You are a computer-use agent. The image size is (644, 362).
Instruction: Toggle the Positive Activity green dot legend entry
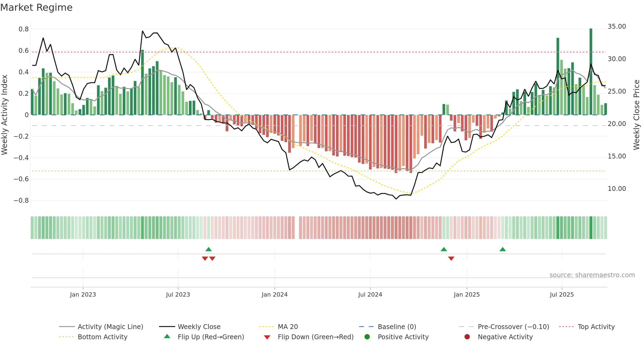[397, 337]
